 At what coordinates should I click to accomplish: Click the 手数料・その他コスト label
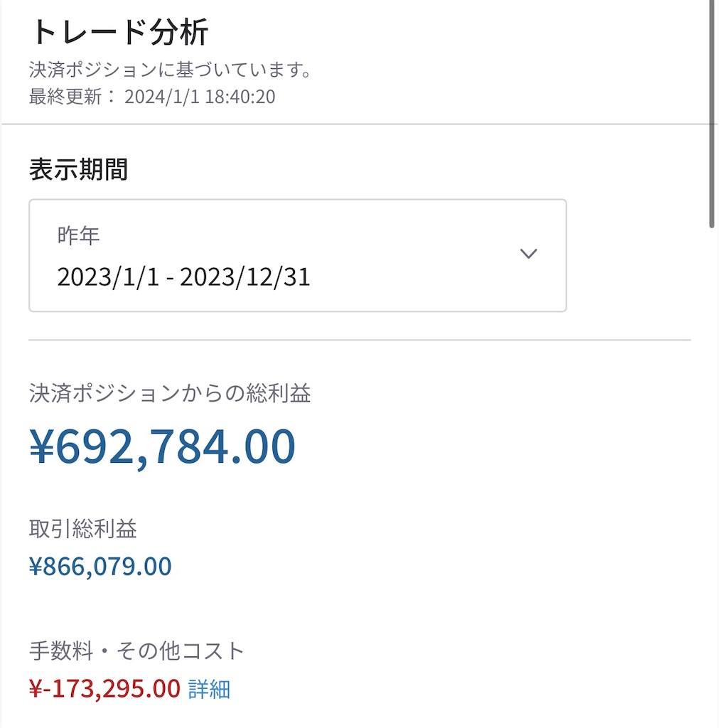[x=136, y=651]
